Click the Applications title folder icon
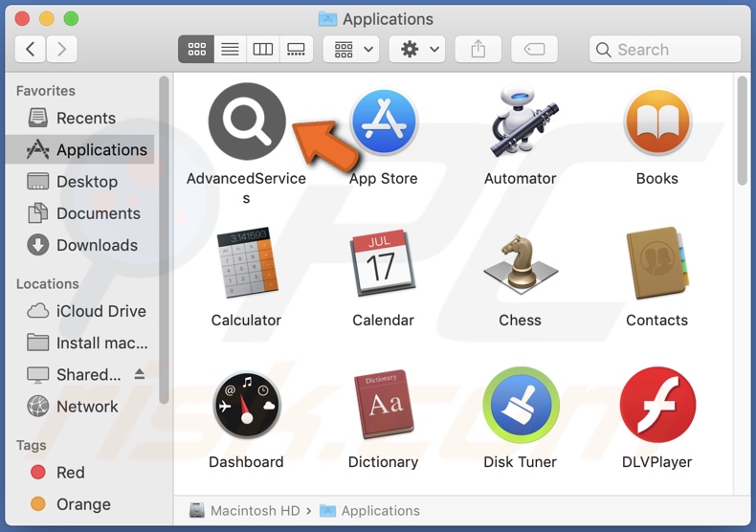756x532 pixels. pos(328,19)
